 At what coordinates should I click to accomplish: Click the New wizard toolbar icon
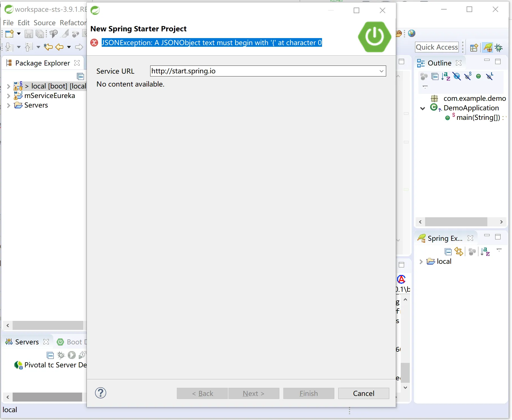tap(9, 34)
